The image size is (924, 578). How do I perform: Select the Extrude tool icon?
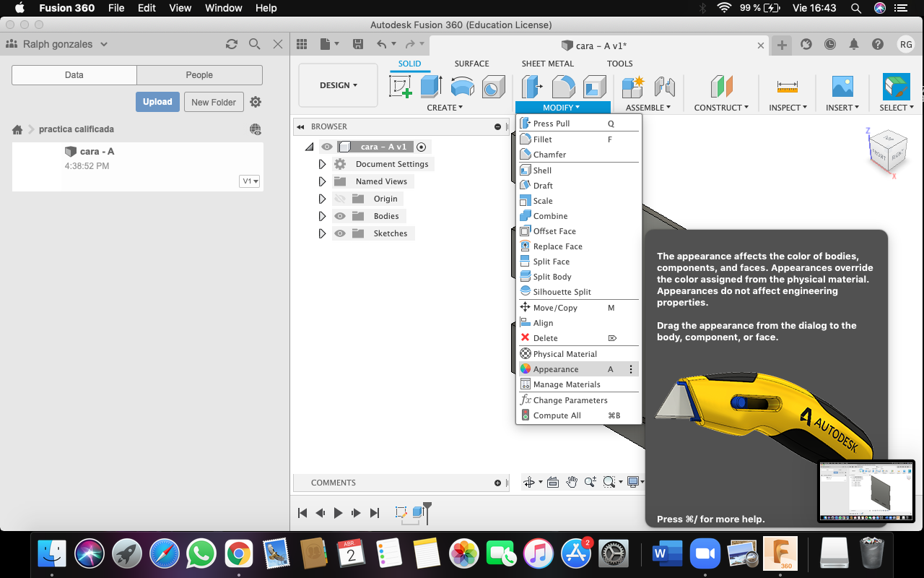click(x=431, y=87)
